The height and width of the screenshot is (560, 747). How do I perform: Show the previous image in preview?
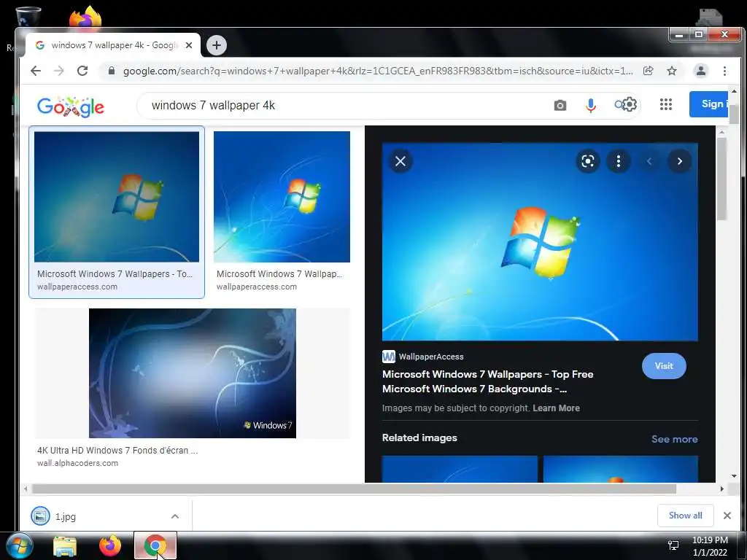pos(649,161)
